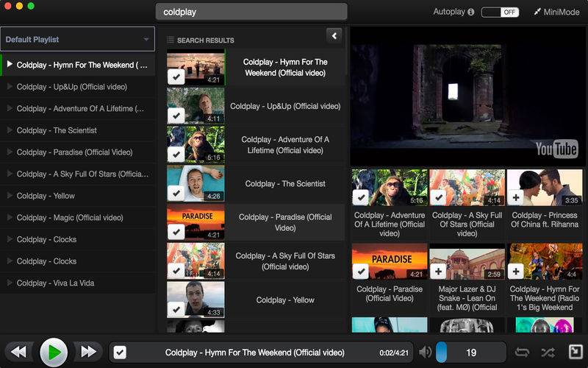
Task: Select The Scientist in playlist
Action: click(x=78, y=130)
